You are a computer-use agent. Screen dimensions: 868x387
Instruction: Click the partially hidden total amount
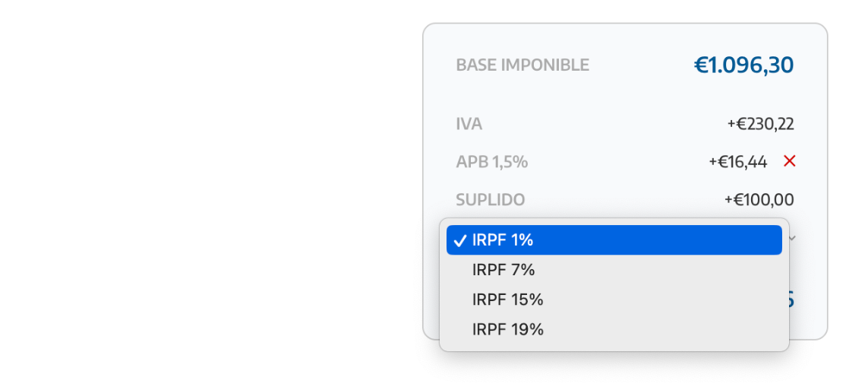tap(791, 300)
